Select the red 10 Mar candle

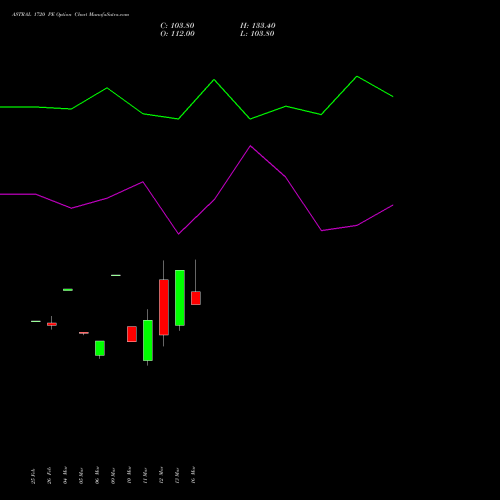coord(132,334)
